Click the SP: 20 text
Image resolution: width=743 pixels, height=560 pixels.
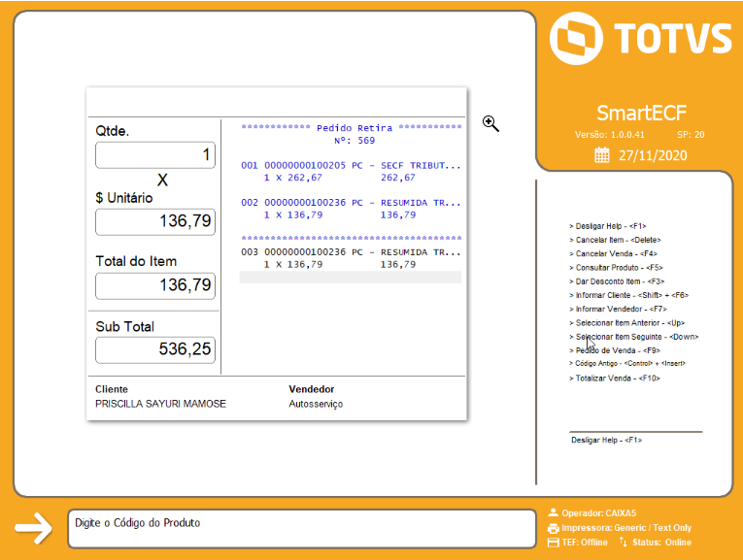691,135
